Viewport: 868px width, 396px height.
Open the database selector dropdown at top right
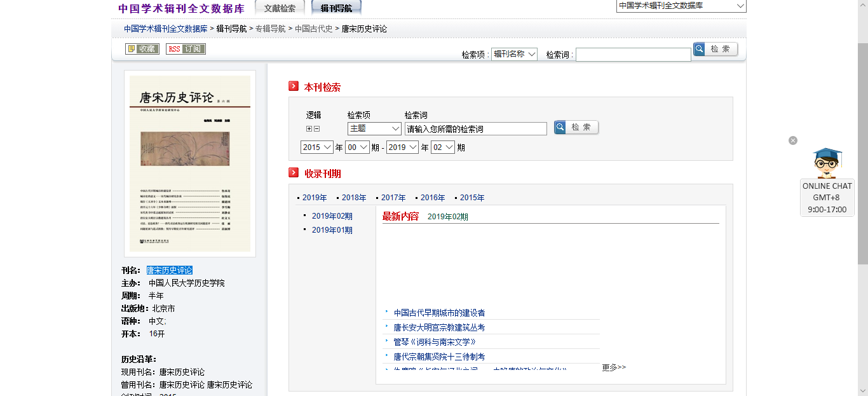coord(681,6)
